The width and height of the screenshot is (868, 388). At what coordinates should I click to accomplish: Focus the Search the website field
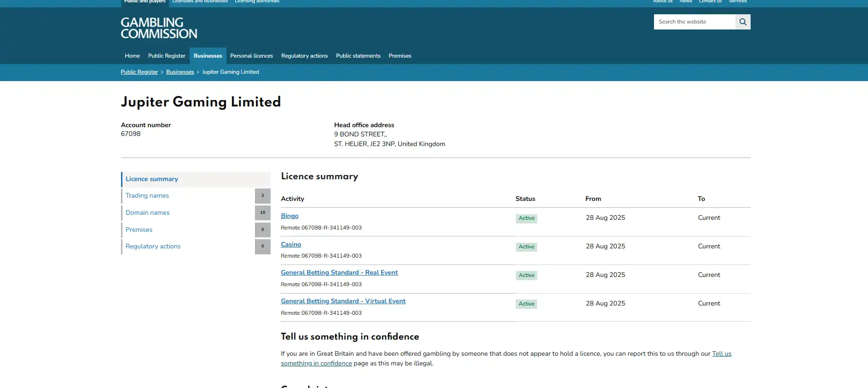click(694, 22)
